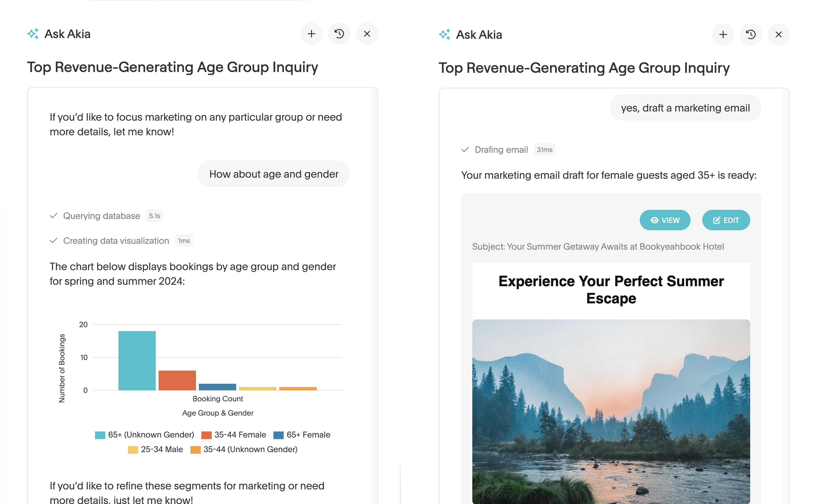
Task: Click the 'Creating data visualization' step label
Action: point(116,240)
